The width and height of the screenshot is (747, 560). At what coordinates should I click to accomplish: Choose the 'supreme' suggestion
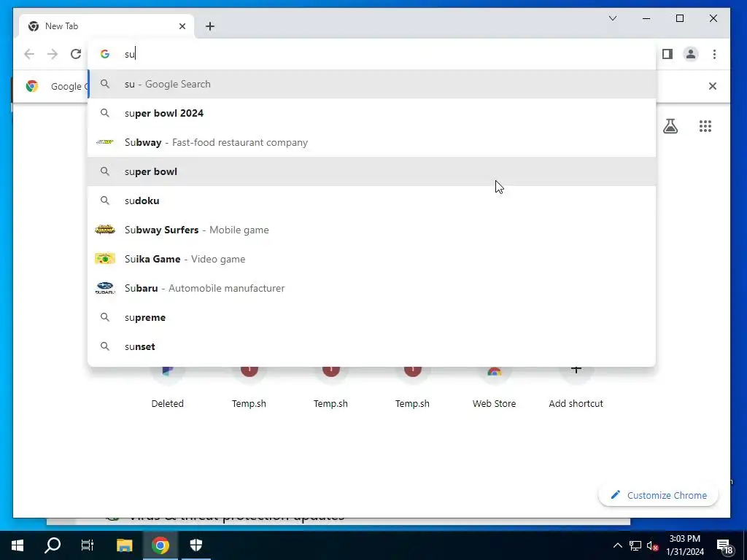coord(372,317)
